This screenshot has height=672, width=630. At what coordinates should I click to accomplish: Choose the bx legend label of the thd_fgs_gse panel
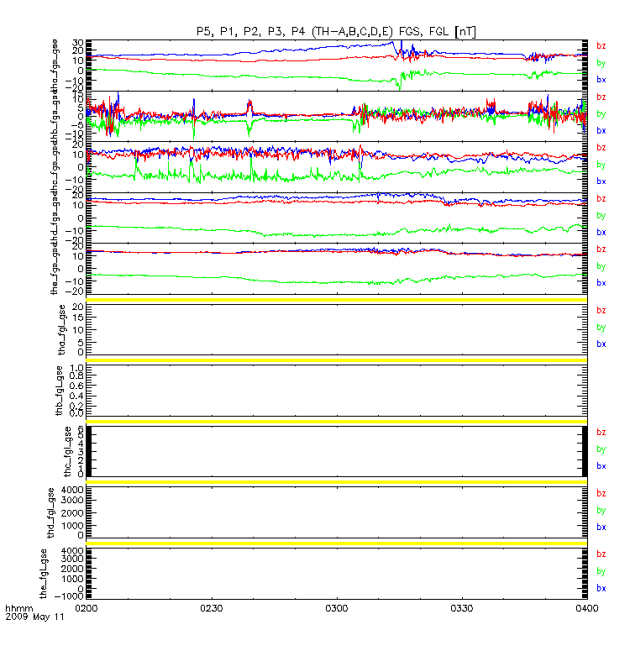[601, 233]
